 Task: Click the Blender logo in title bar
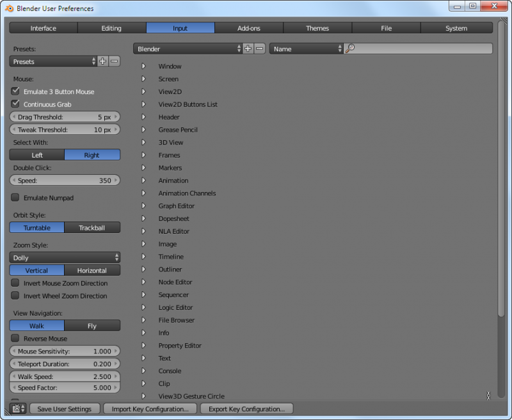9,8
